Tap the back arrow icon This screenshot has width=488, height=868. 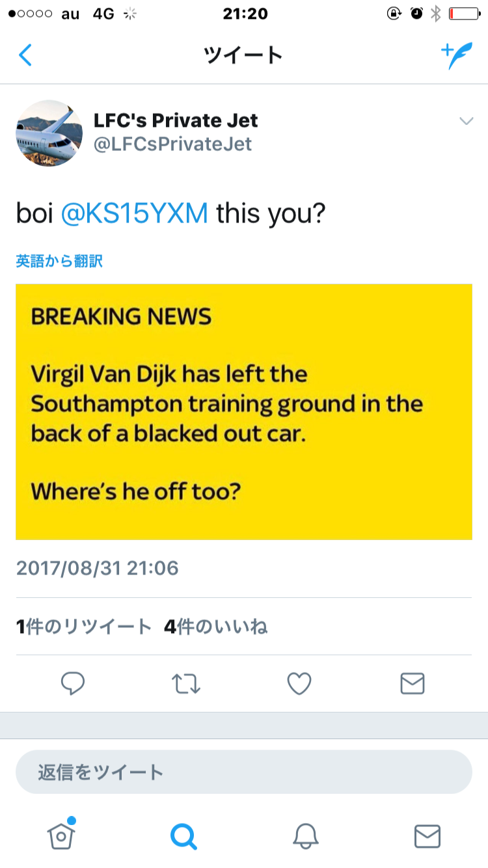[x=25, y=55]
